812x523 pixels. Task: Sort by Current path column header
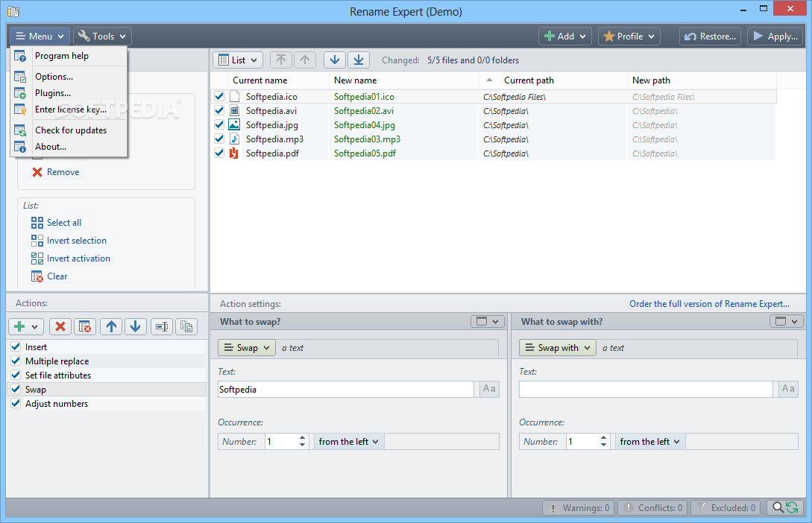pyautogui.click(x=553, y=80)
